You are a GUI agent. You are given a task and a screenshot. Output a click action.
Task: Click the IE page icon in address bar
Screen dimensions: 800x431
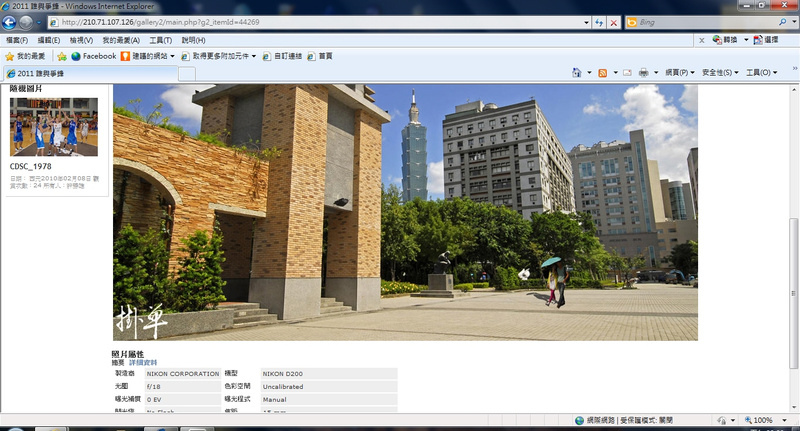54,22
